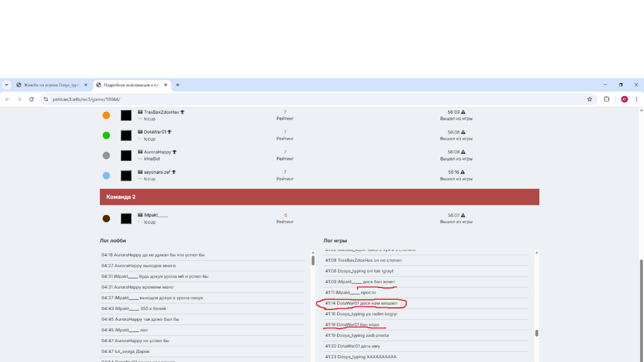Bookmark this page with the star icon
The width and height of the screenshot is (644, 362).
pyautogui.click(x=589, y=99)
